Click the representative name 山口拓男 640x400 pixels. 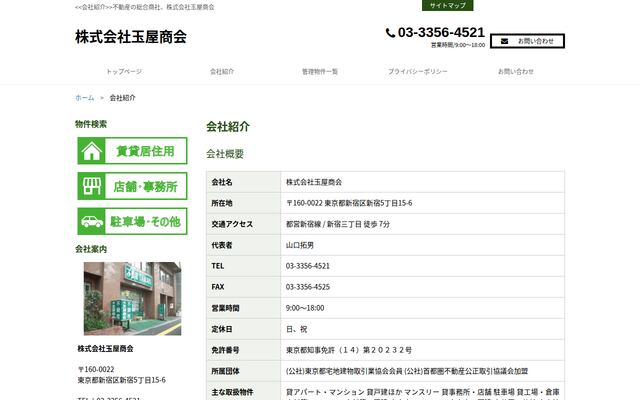point(300,245)
